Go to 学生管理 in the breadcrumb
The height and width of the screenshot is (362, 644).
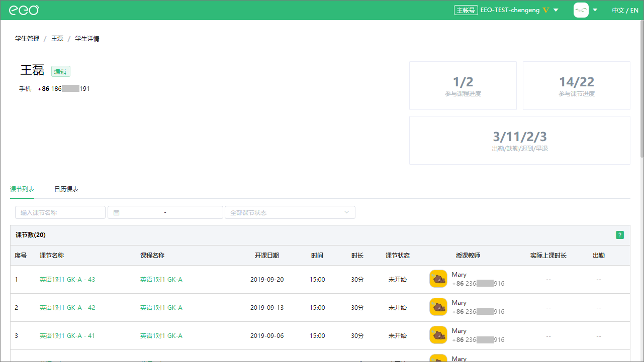click(27, 39)
